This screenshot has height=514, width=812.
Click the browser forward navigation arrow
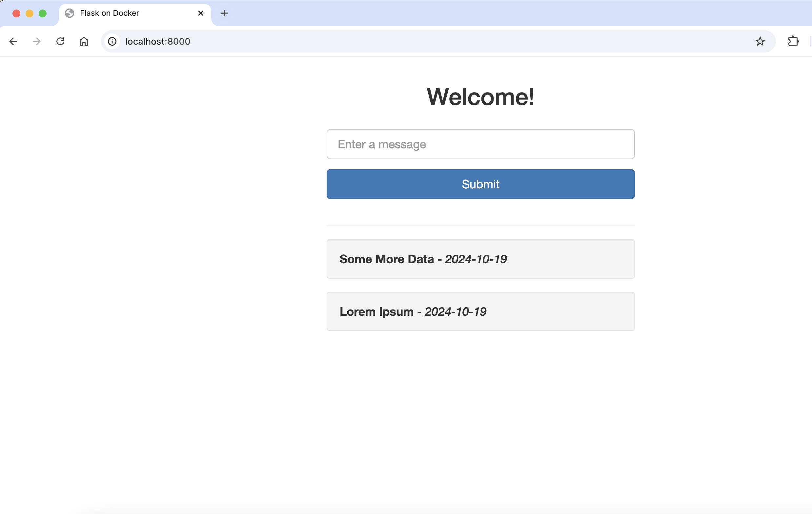click(36, 41)
